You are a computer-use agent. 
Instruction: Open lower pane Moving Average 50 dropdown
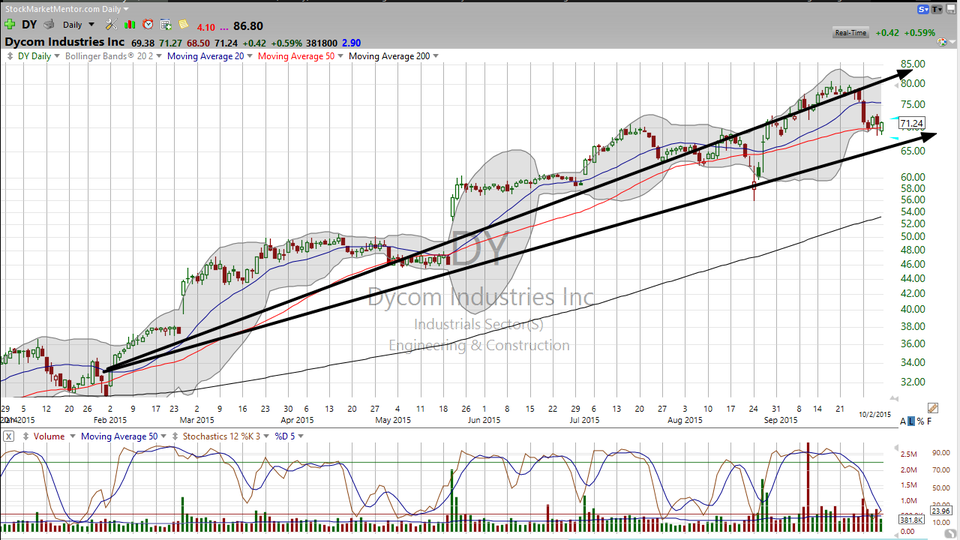pos(163,437)
